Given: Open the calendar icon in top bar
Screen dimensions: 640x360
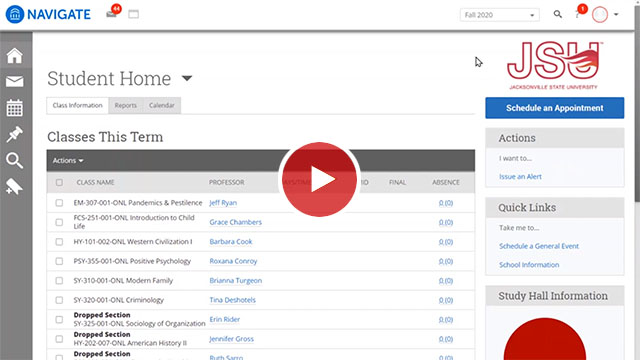Looking at the screenshot, I should 133,14.
